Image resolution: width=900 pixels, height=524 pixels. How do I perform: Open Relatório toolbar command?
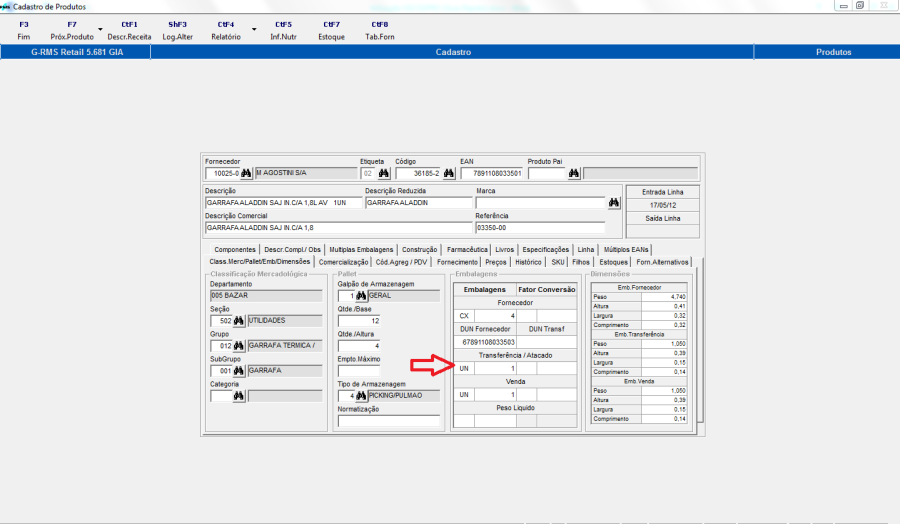[226, 30]
